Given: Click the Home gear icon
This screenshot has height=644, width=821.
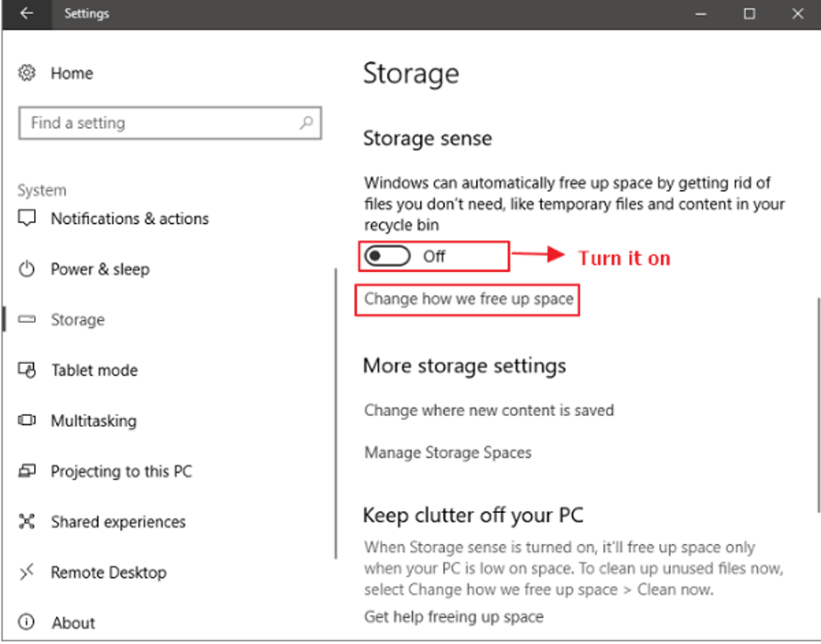Looking at the screenshot, I should pyautogui.click(x=27, y=73).
